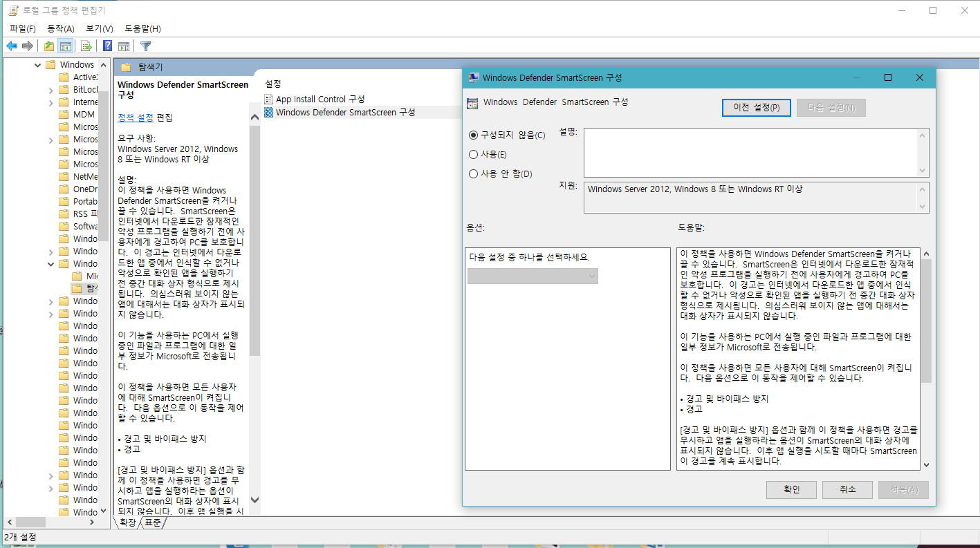
Task: Click the ActiveX folder icon in the tree
Action: point(64,77)
